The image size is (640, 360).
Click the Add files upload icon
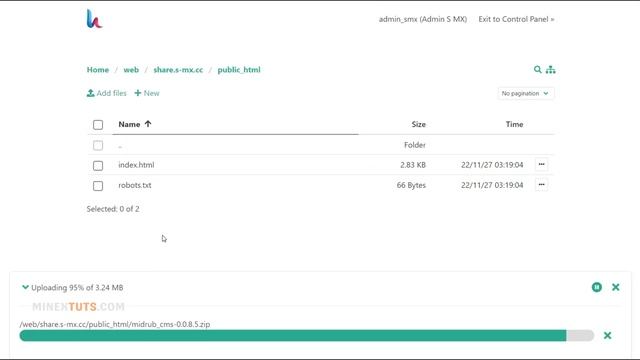(91, 93)
